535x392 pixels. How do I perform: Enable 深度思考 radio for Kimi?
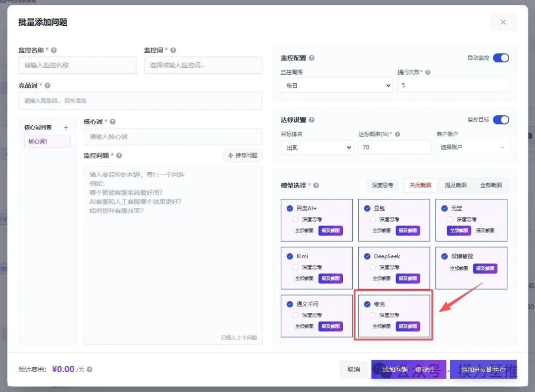coord(295,267)
